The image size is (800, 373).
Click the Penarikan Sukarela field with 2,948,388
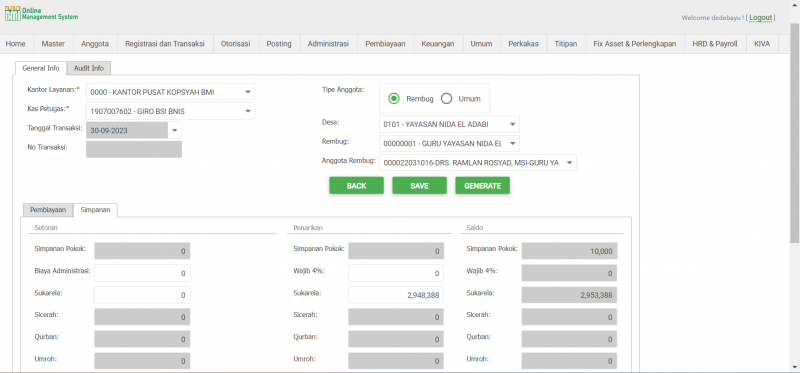point(396,295)
